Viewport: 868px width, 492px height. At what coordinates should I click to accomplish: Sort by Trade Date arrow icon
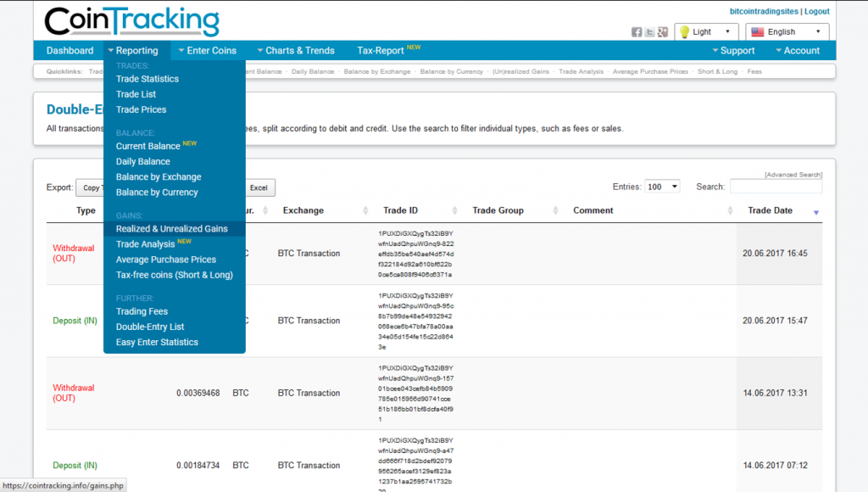tap(816, 212)
